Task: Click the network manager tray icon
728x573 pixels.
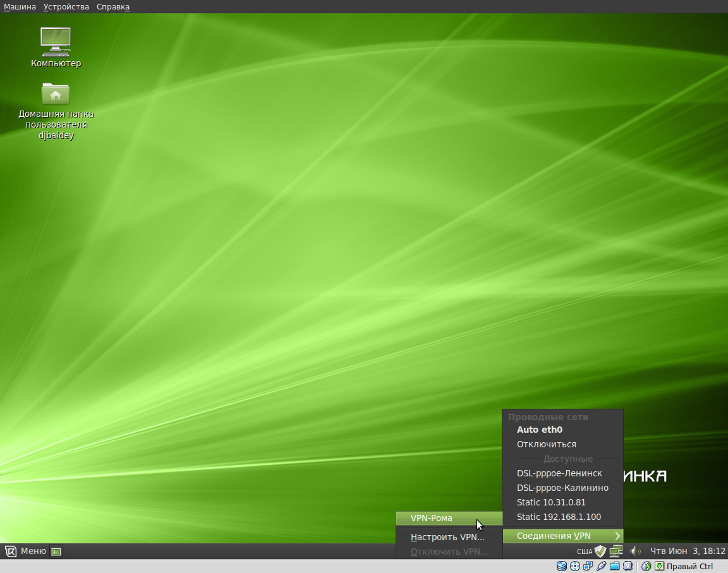Action: pyautogui.click(x=616, y=550)
